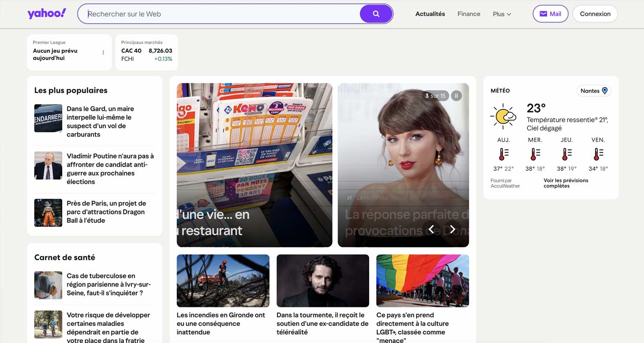Screen dimensions: 644x343
Task: Open the LGBT+ culture 'menace' headline
Action: tap(413, 328)
